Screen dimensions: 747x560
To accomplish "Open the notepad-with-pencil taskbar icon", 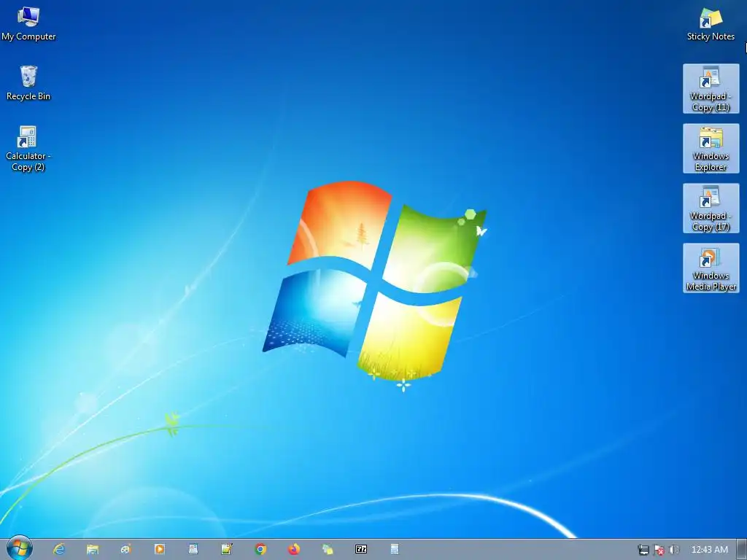I will coord(227,549).
